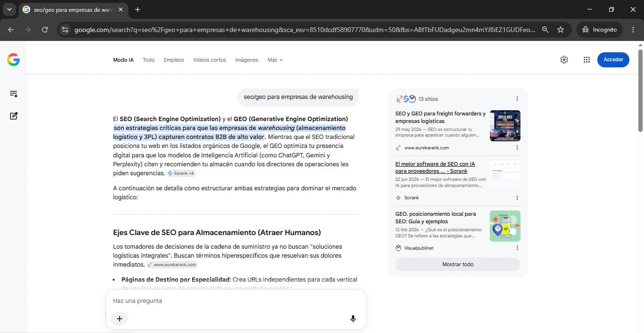
Task: Open the Sorank SEO software link
Action: (435, 168)
